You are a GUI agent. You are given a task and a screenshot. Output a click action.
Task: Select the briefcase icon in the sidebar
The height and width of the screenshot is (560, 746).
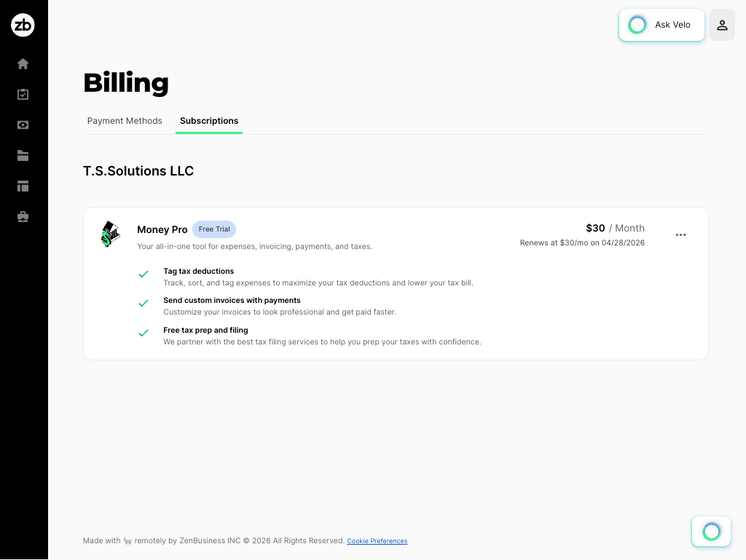(x=23, y=216)
